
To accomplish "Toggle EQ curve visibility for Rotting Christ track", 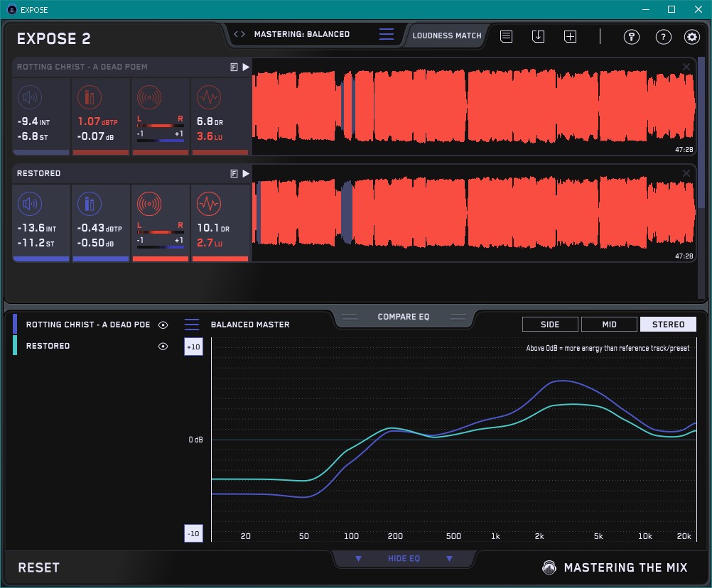I will point(163,325).
